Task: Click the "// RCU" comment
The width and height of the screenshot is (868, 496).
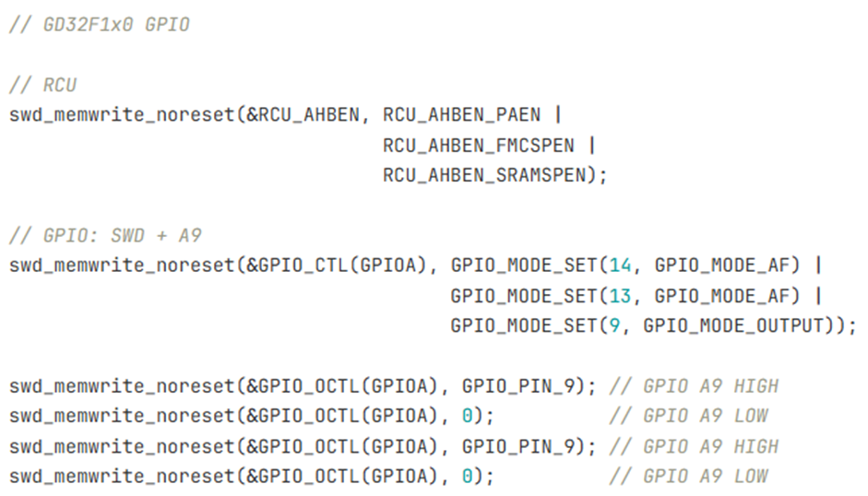Action: pos(42,86)
